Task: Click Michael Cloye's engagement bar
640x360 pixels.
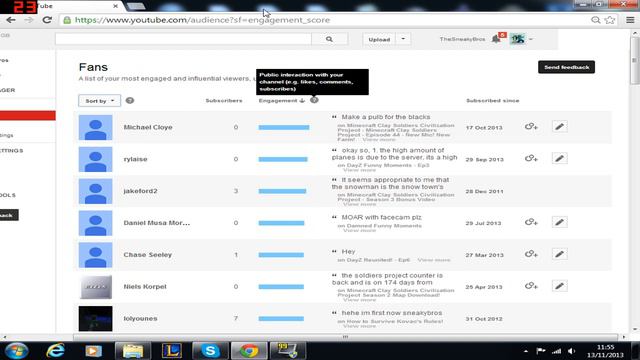Action: click(284, 127)
